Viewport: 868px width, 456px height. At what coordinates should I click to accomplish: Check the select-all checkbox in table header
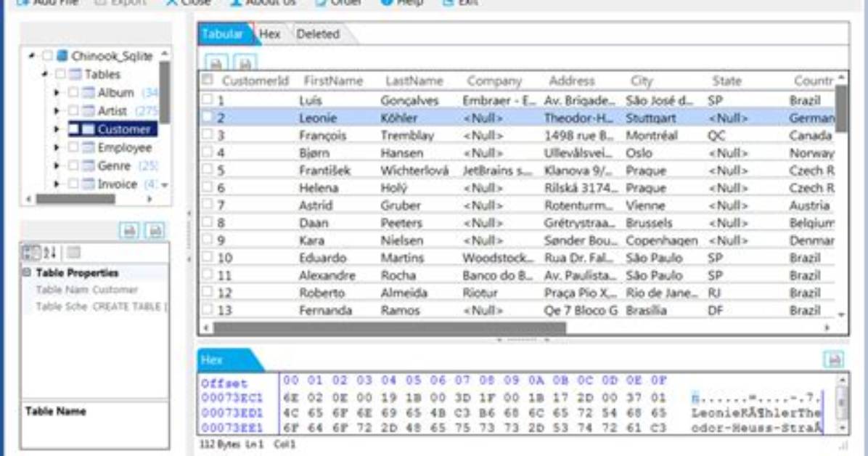click(208, 80)
